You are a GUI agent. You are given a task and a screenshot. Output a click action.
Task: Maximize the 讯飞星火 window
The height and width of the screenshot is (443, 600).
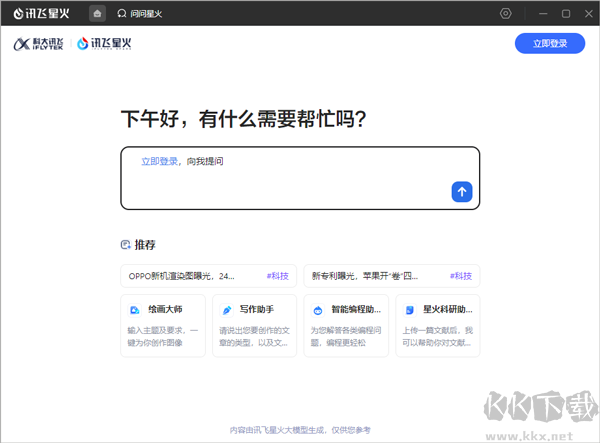(566, 14)
